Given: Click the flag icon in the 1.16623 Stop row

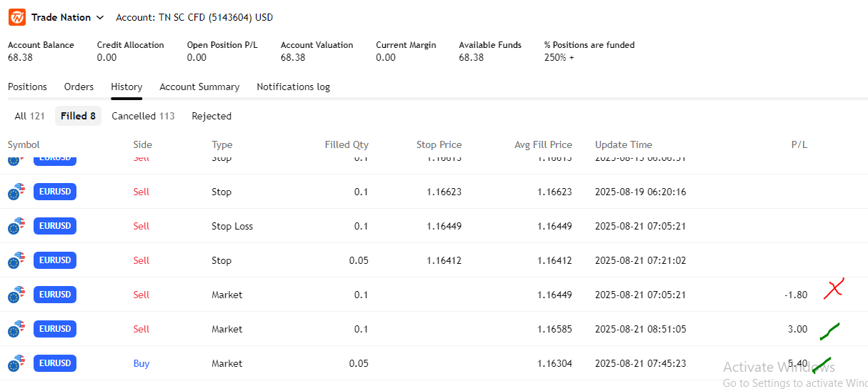Looking at the screenshot, I should tap(16, 192).
